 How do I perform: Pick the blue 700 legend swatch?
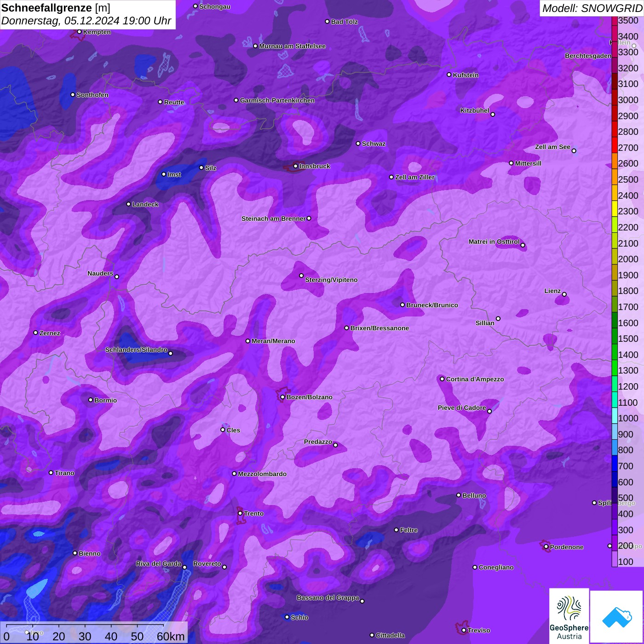pos(615,463)
